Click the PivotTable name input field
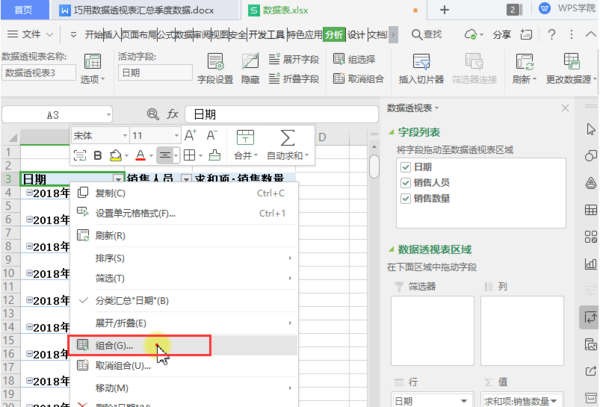The image size is (600, 407). tap(38, 73)
